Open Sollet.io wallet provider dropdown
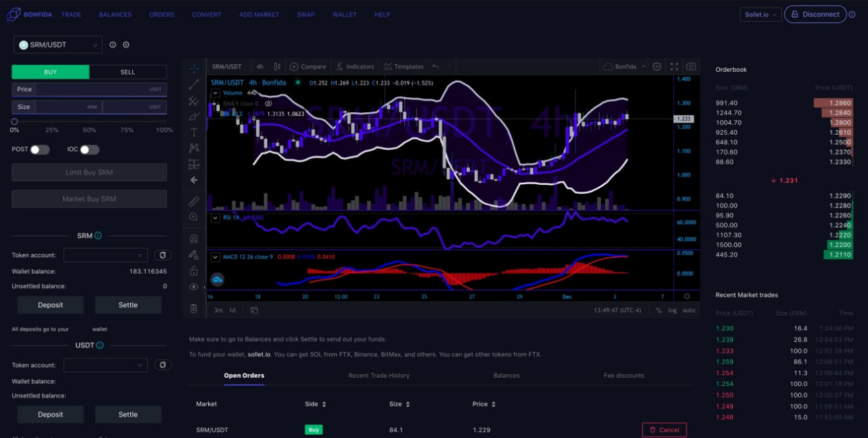The height and width of the screenshot is (438, 868). 760,14
